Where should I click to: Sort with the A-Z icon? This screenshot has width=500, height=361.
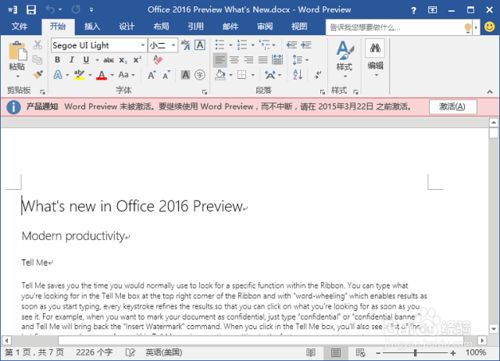[x=298, y=75]
